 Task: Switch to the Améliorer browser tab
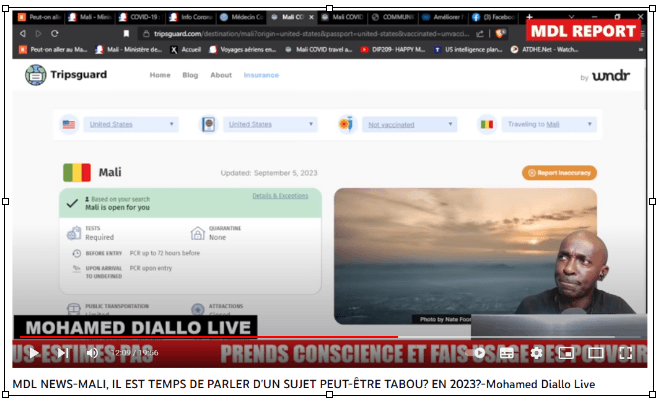pyautogui.click(x=443, y=17)
